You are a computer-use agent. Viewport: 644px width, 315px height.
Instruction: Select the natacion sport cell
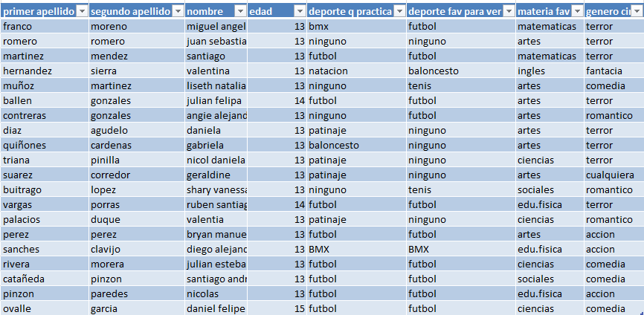[x=355, y=71]
